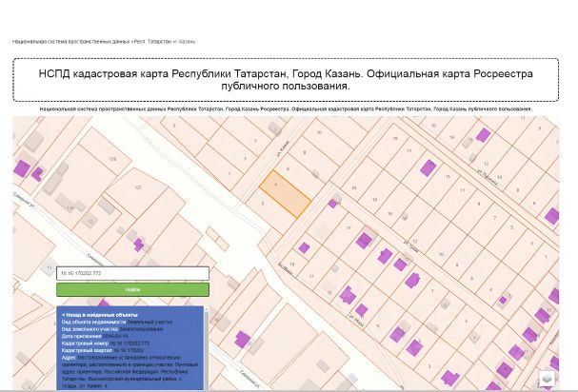Click the ул. Труда street label
578x392 pixels.
[x=410, y=247]
